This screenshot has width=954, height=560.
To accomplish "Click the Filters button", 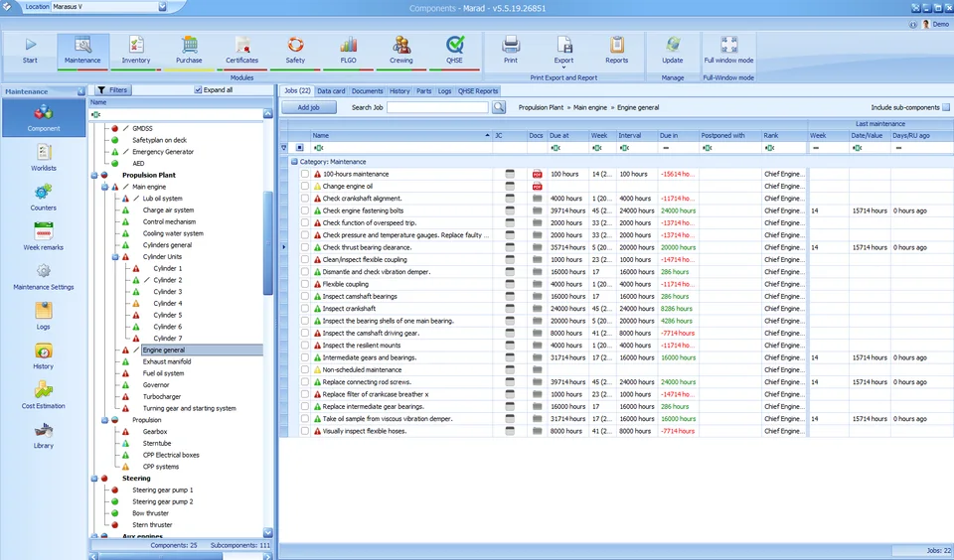I will pos(112,90).
